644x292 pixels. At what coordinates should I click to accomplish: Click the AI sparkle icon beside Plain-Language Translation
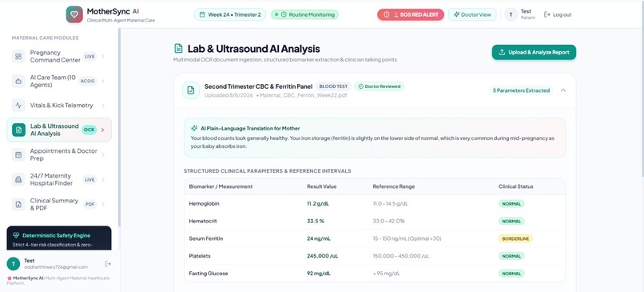[194, 128]
